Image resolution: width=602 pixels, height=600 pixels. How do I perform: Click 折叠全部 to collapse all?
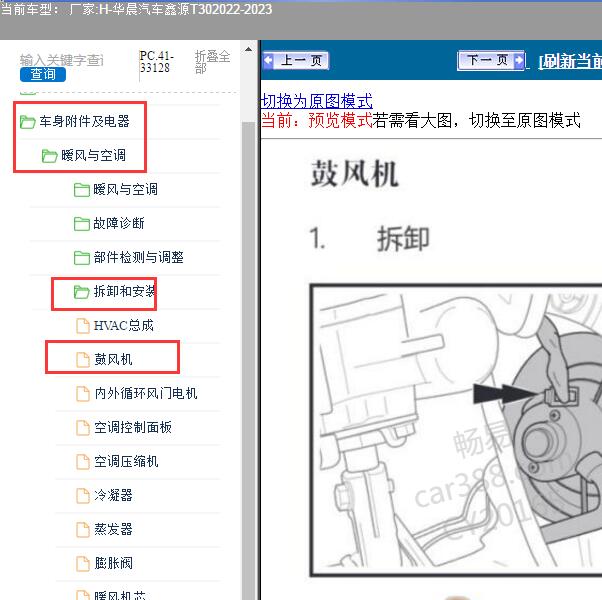tap(212, 62)
